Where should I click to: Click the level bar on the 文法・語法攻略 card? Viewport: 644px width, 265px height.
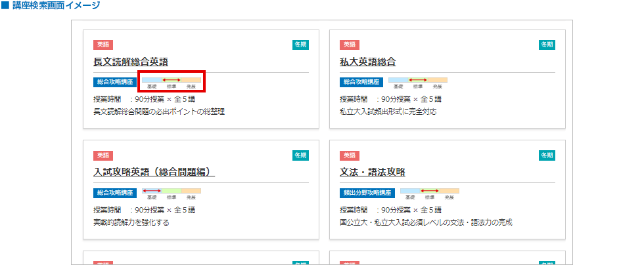429,192
